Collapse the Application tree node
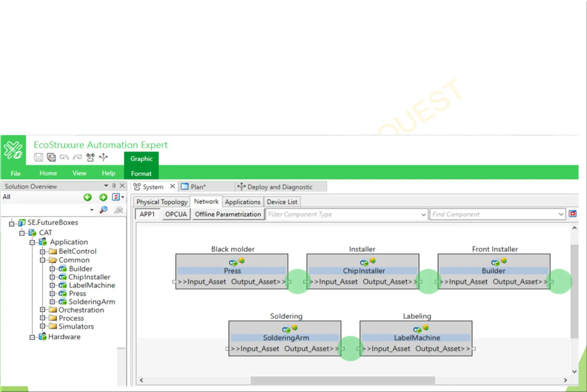 32,242
